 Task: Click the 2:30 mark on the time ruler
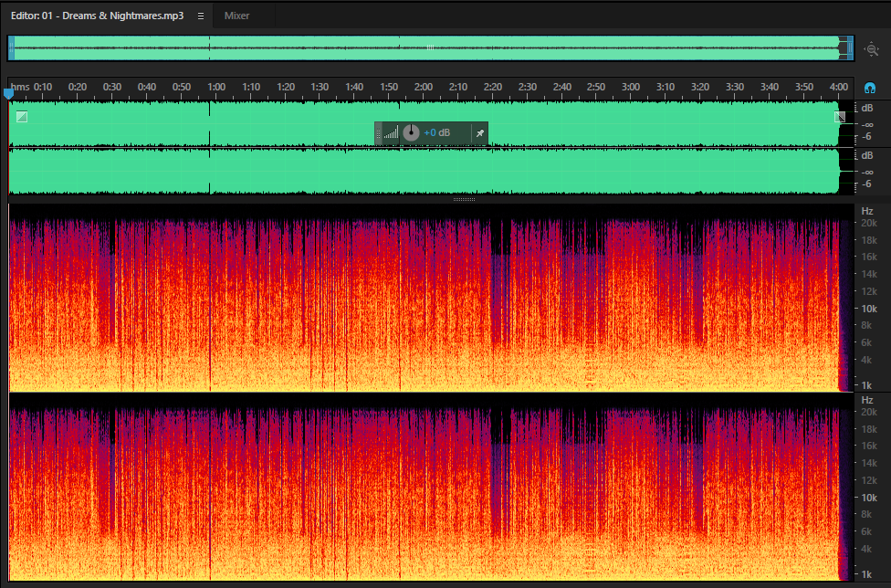(528, 87)
